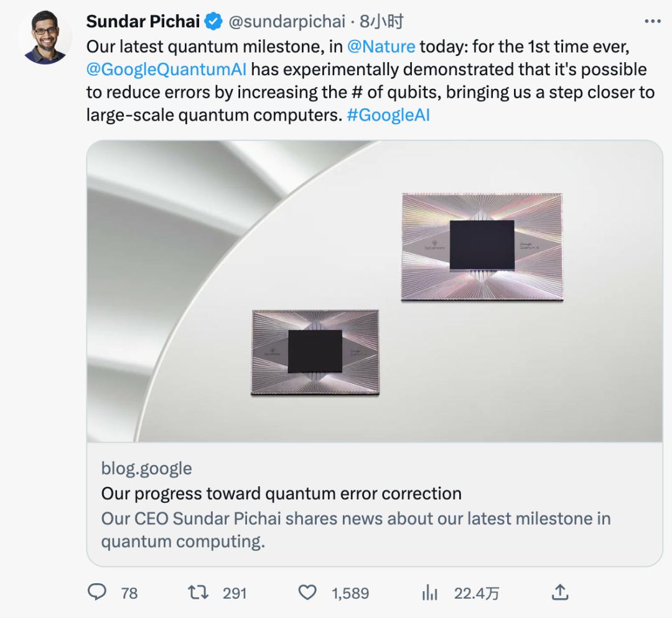Open tweet analytics bar chart icon
Viewport: 672px width, 618px height.
pos(429,593)
